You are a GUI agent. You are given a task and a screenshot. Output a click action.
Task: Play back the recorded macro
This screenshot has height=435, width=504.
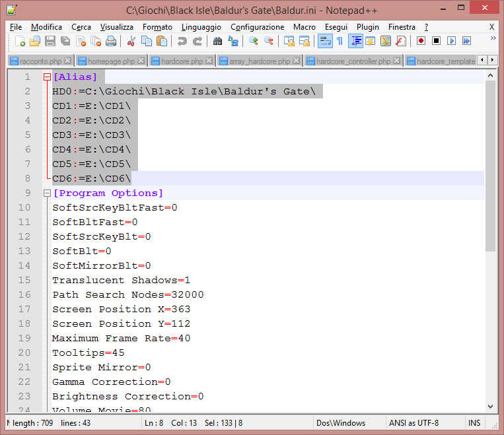click(x=451, y=41)
